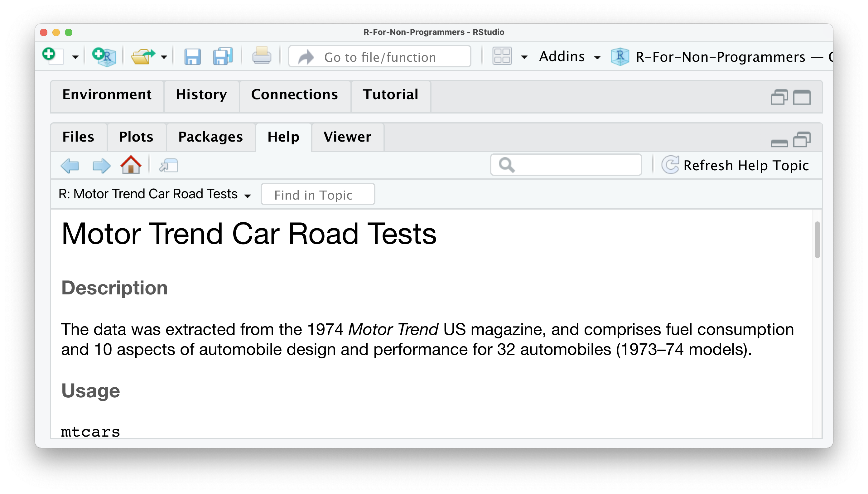Click Refresh Help Topic
The width and height of the screenshot is (868, 494).
735,166
